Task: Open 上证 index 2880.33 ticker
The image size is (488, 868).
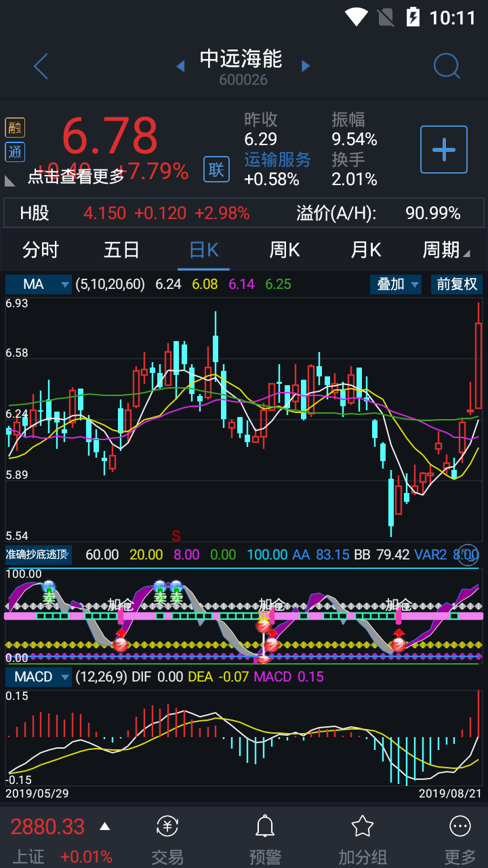Action: tap(47, 827)
